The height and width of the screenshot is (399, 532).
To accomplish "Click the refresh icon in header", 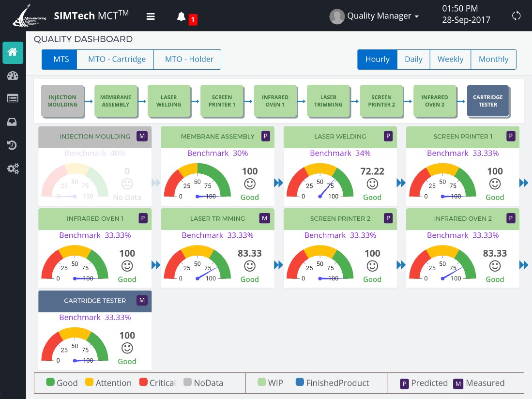I will pyautogui.click(x=516, y=16).
